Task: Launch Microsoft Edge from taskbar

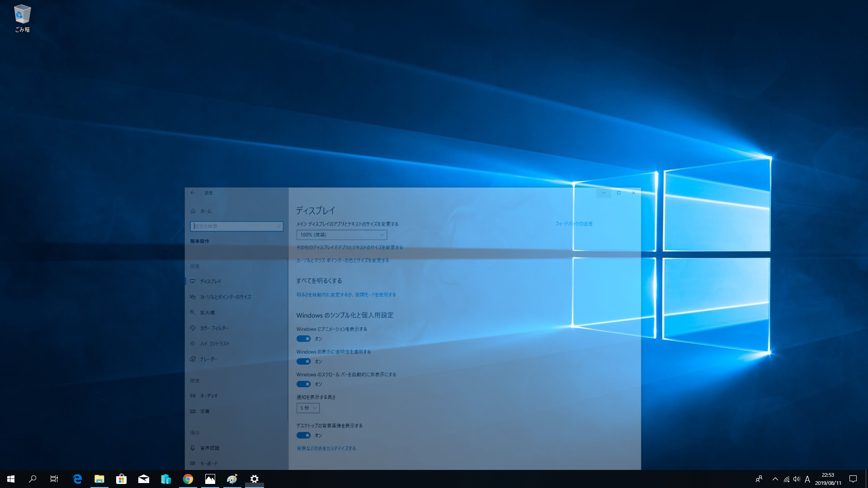Action: pos(77,479)
